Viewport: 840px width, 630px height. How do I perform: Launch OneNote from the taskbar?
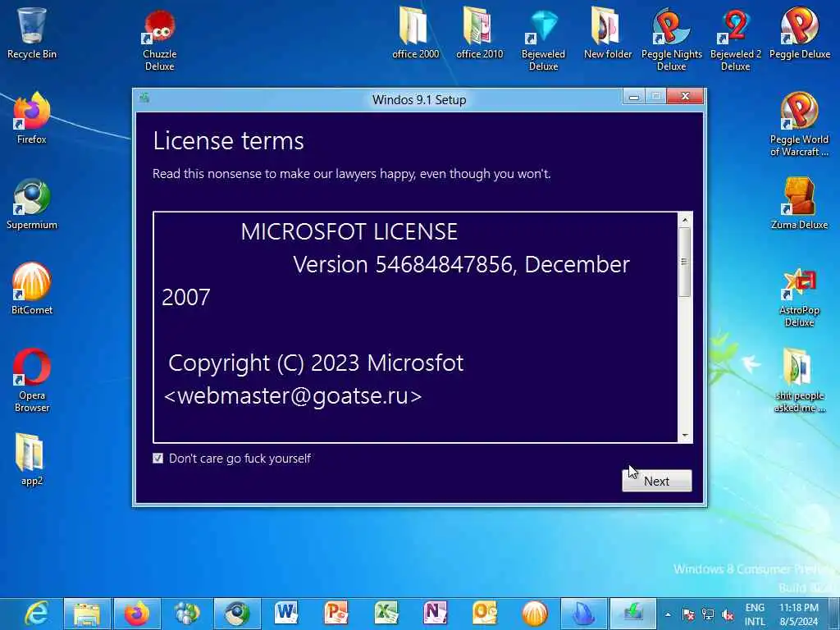[x=436, y=614]
